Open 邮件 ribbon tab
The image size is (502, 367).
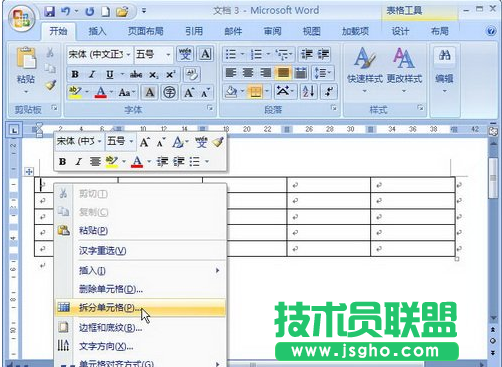(x=233, y=31)
